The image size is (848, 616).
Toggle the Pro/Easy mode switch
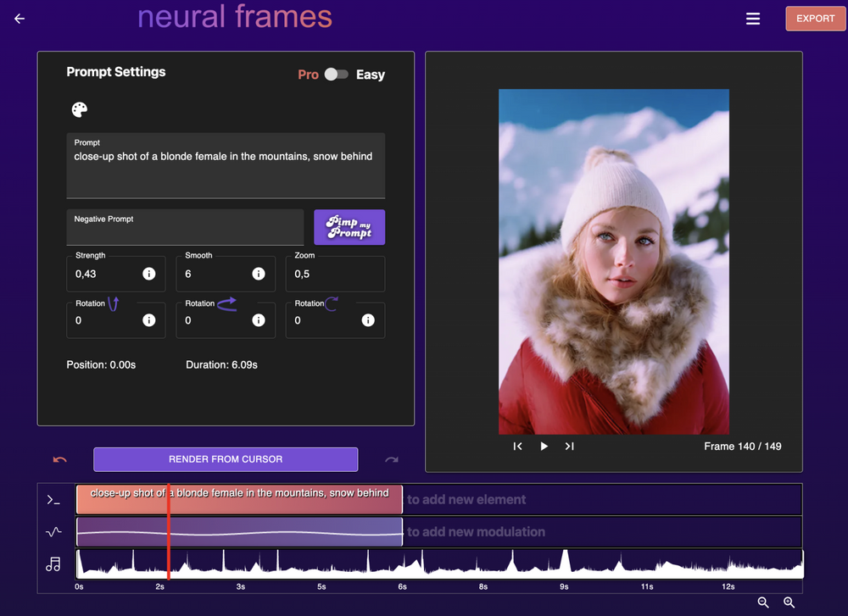[x=337, y=75]
